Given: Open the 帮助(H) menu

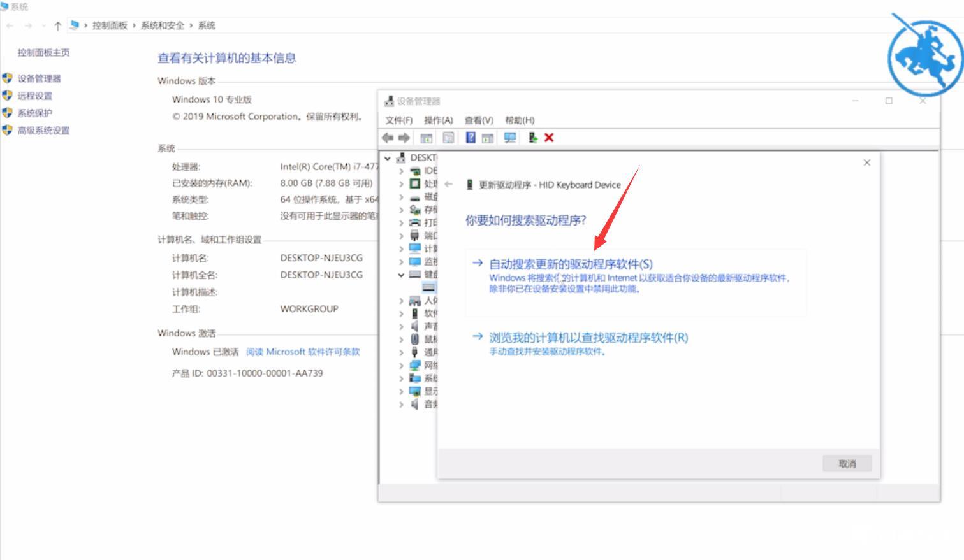Looking at the screenshot, I should click(x=520, y=120).
